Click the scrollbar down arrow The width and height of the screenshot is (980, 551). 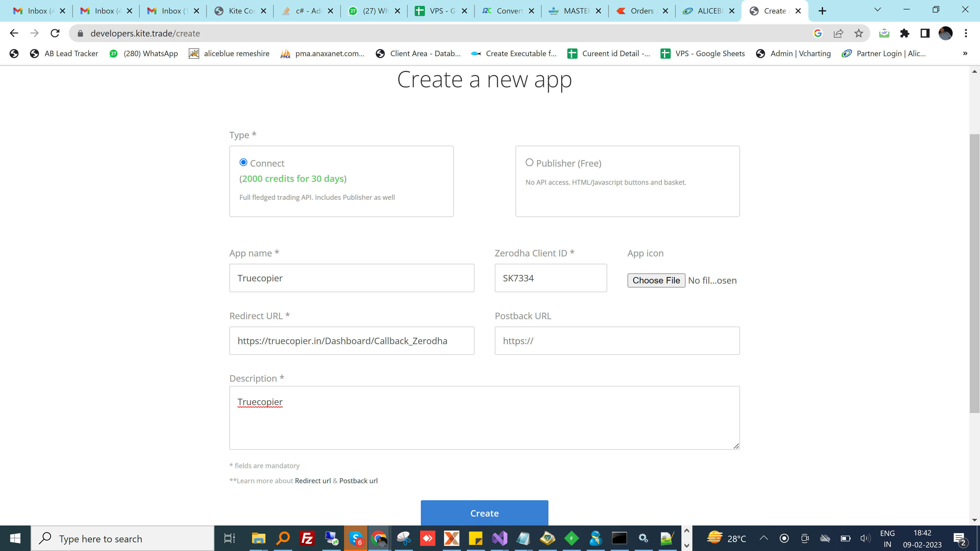click(x=974, y=520)
